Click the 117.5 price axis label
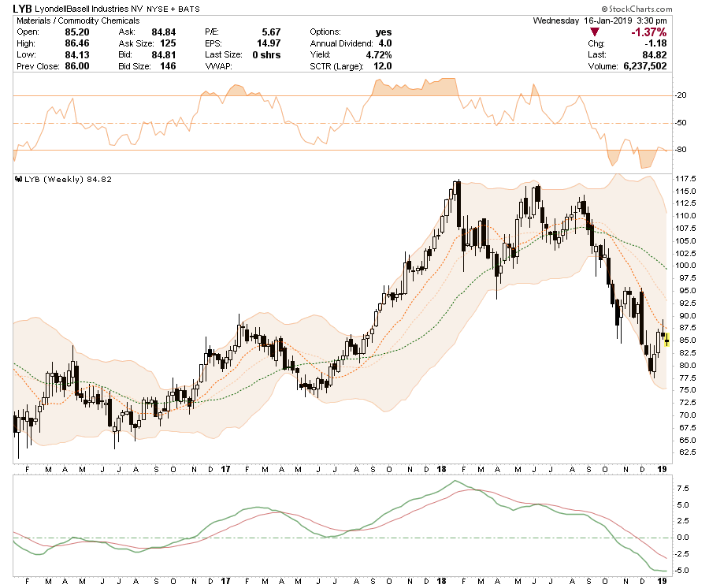This screenshot has width=709, height=588. (x=685, y=179)
